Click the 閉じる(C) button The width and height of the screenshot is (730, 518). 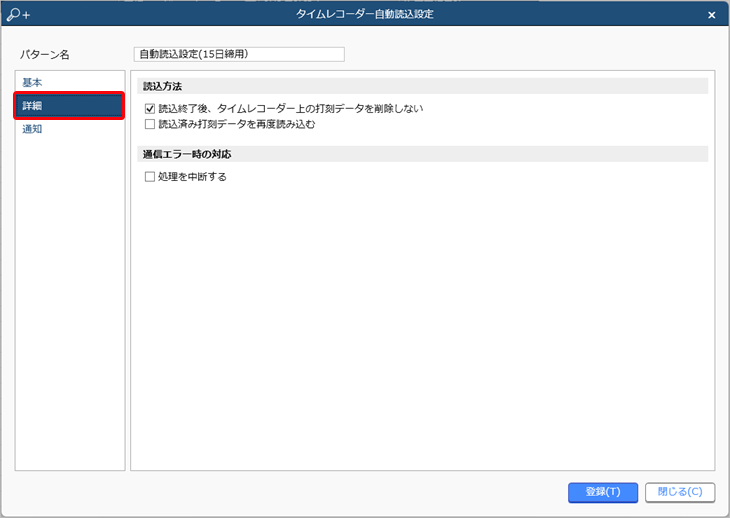pos(680,492)
